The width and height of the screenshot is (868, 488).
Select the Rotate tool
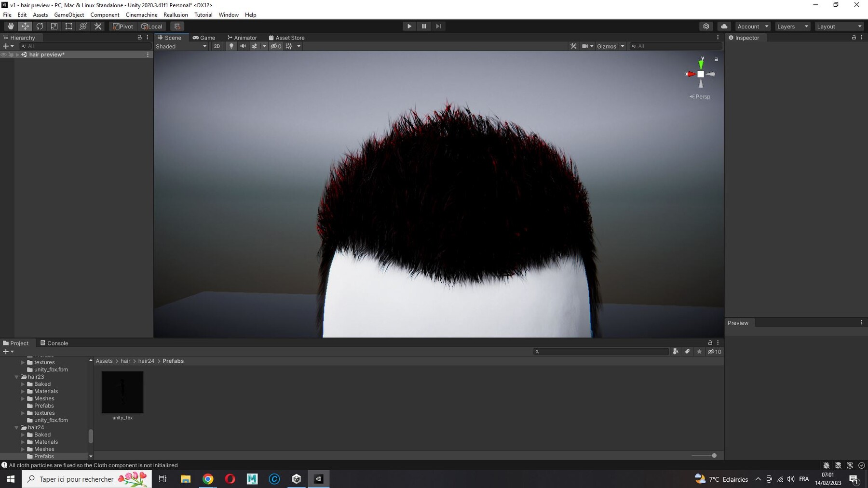(40, 26)
